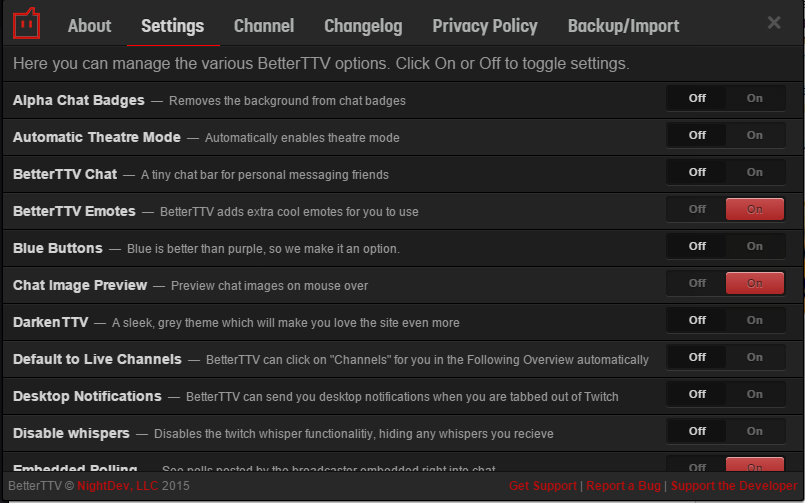Close the BetterTTV settings panel
This screenshot has height=503, width=805.
click(774, 23)
